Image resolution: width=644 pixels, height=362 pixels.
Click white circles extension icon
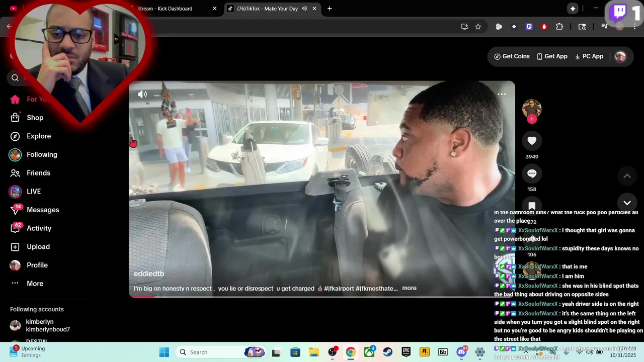pos(499,27)
